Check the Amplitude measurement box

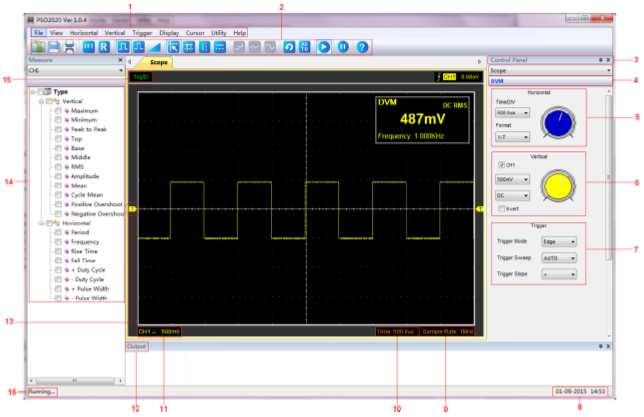click(58, 176)
